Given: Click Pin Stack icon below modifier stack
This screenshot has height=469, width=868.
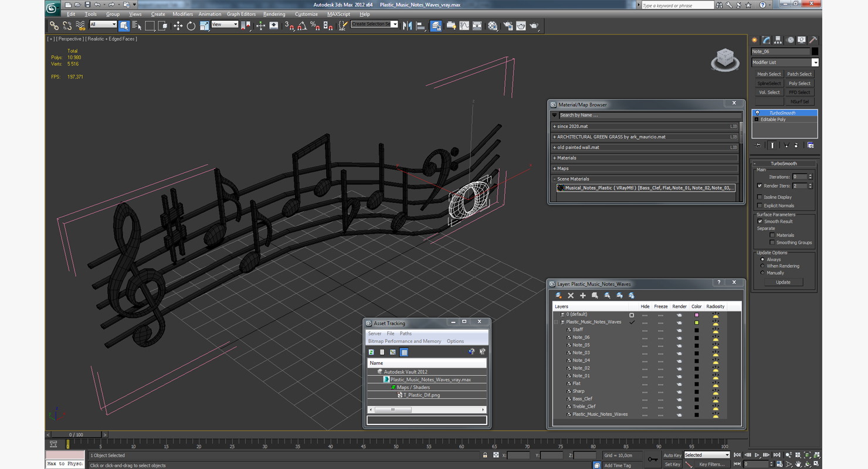Looking at the screenshot, I should [758, 145].
